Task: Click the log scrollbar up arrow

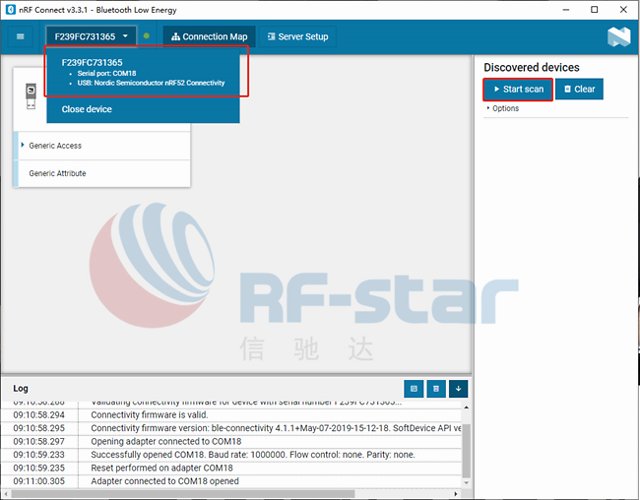Action: (x=466, y=407)
